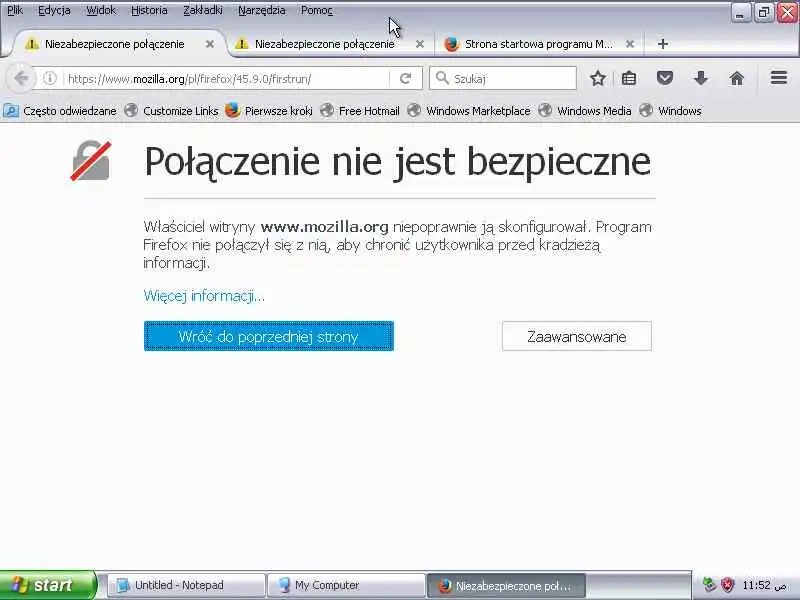Click the search magnifier icon
Viewport: 800px width, 600px height.
[x=442, y=78]
